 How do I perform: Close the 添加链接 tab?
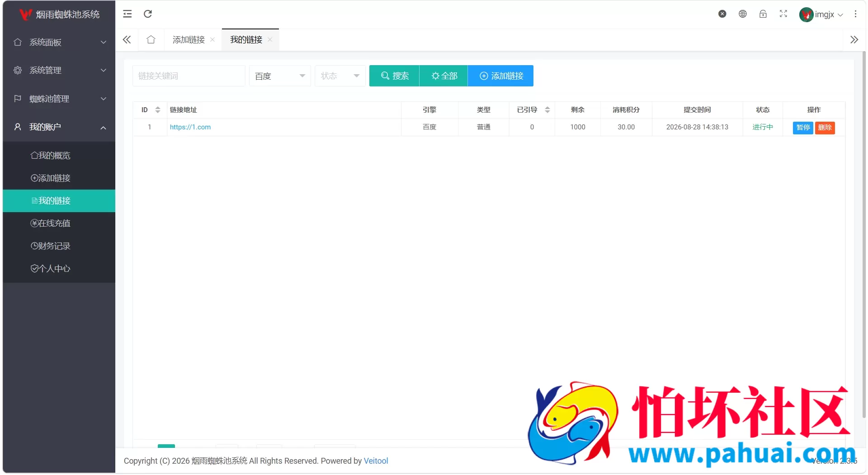coord(212,40)
